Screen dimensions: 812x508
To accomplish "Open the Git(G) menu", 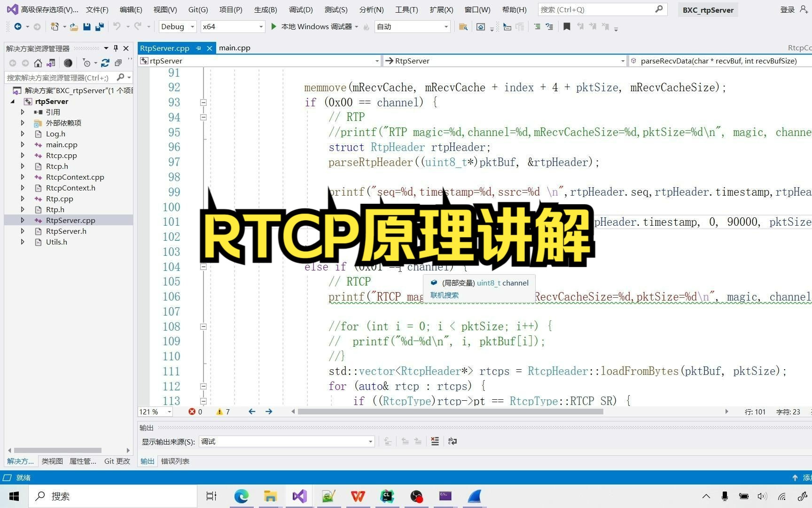I will pyautogui.click(x=198, y=9).
